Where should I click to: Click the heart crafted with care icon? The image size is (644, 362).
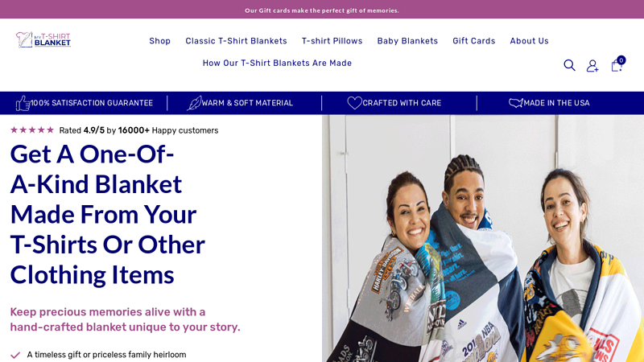pyautogui.click(x=354, y=103)
